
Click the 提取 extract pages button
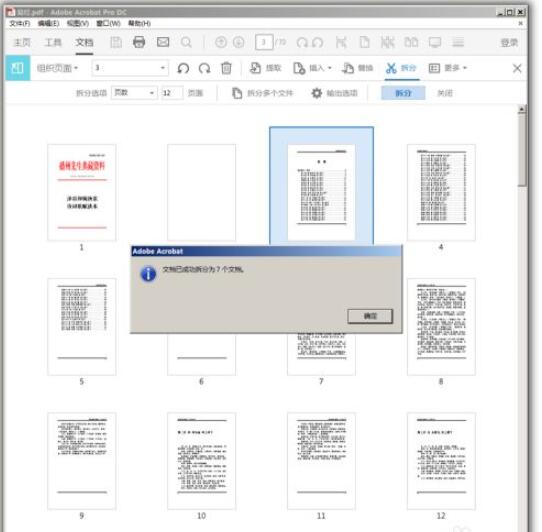click(265, 68)
